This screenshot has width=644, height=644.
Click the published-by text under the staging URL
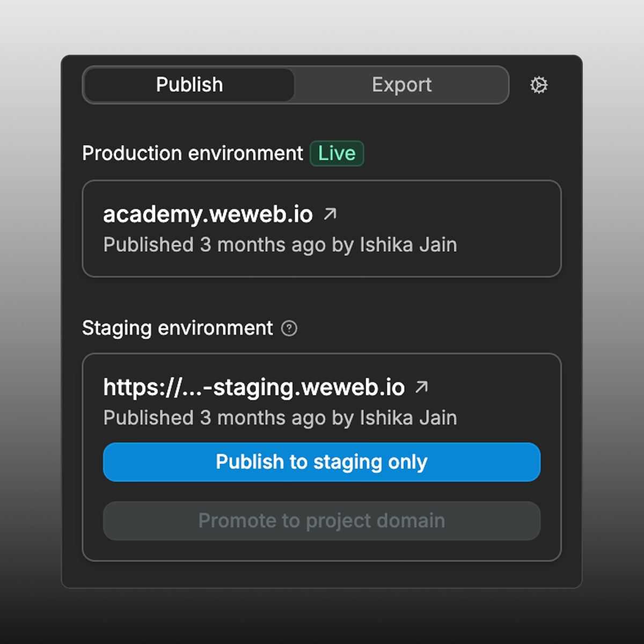coord(280,418)
